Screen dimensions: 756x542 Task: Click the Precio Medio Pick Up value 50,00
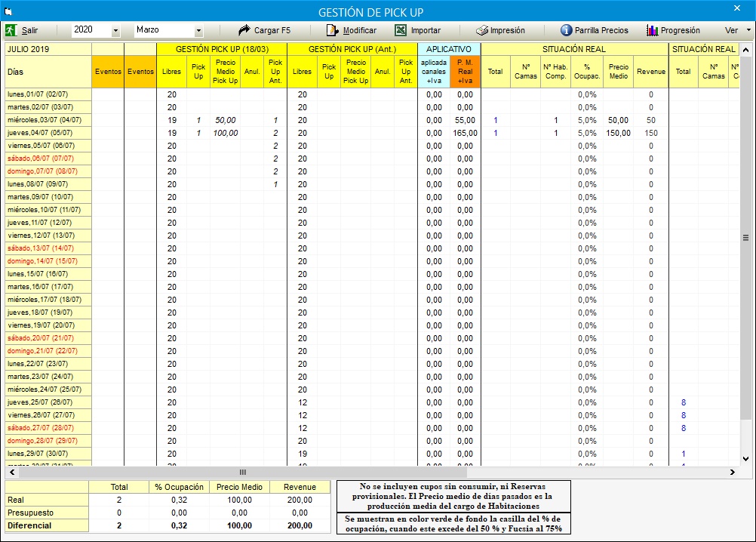[225, 121]
